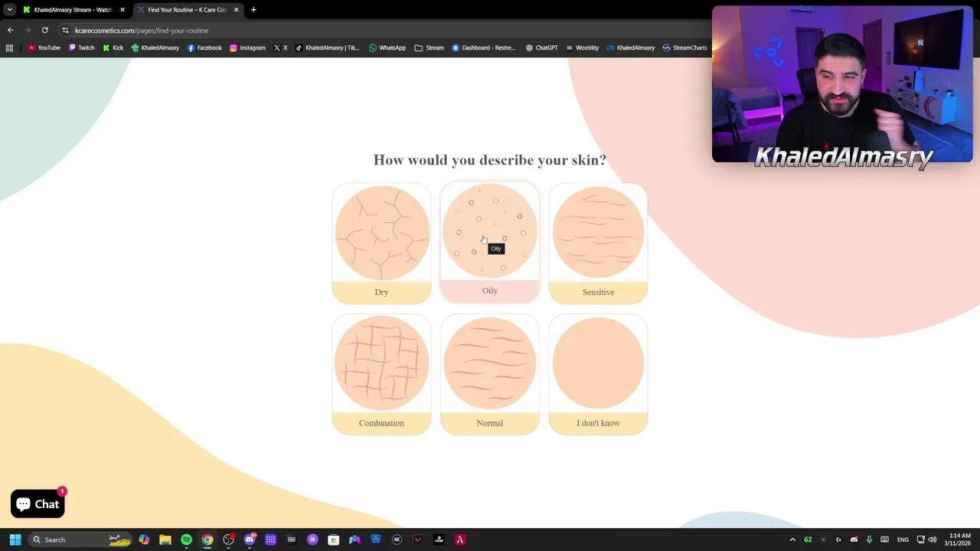Viewport: 980px width, 551px height.
Task: Open the green KhaledAlmasry bookmark
Action: point(155,47)
